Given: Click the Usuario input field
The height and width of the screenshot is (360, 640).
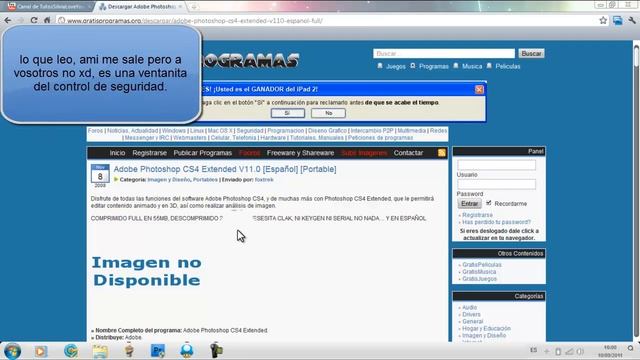Looking at the screenshot, I should click(496, 165).
